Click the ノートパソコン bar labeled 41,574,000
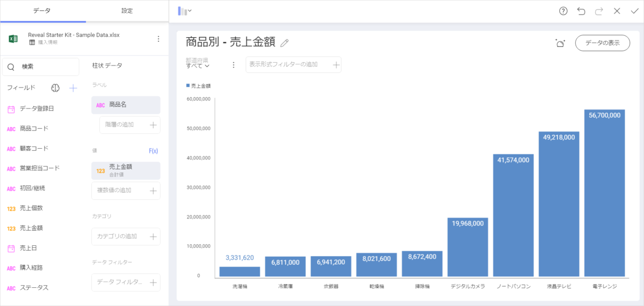644x306 pixels. pyautogui.click(x=514, y=215)
